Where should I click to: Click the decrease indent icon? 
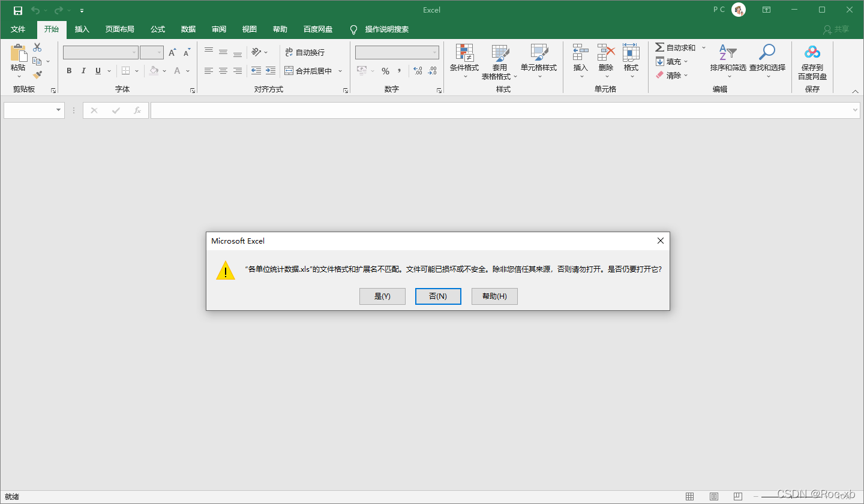point(256,71)
